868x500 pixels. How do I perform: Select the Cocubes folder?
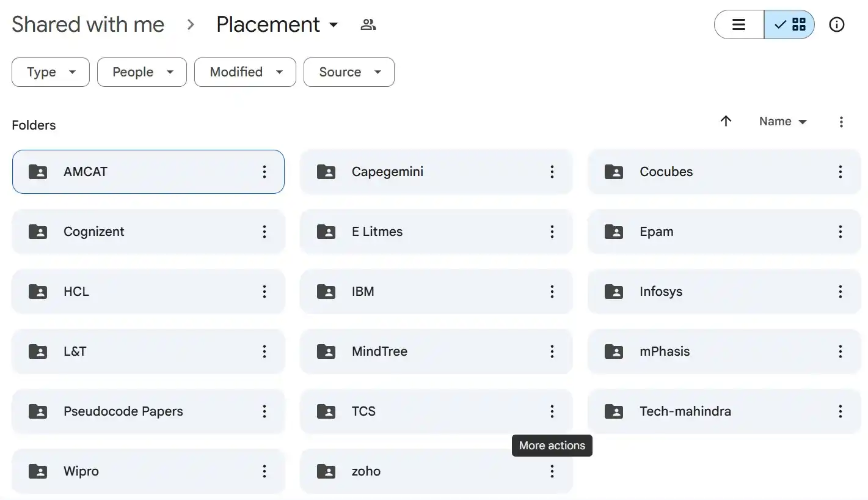point(724,172)
